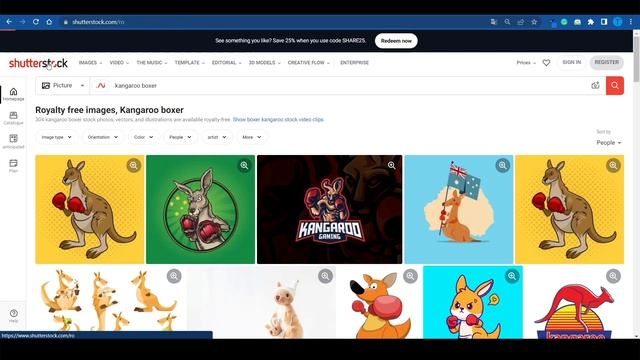Click the AI generator squiggle icon in search bar
The image size is (640, 360).
101,85
